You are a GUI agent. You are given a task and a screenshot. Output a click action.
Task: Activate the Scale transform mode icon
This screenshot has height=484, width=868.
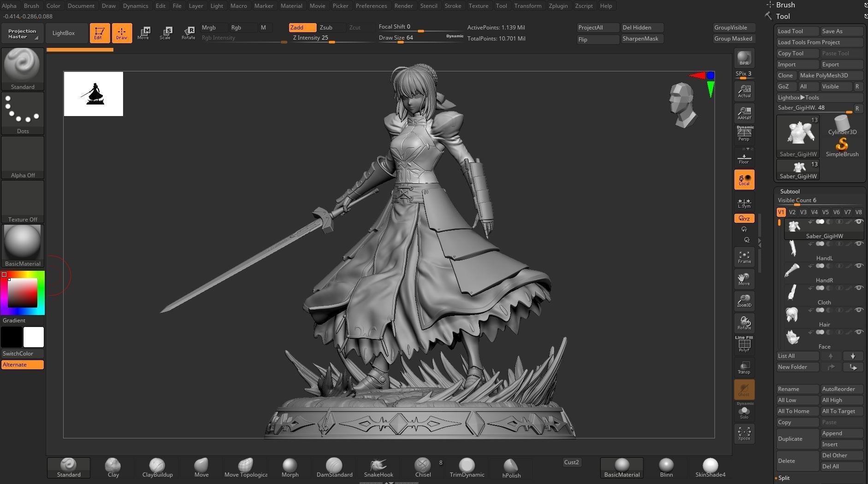click(165, 33)
